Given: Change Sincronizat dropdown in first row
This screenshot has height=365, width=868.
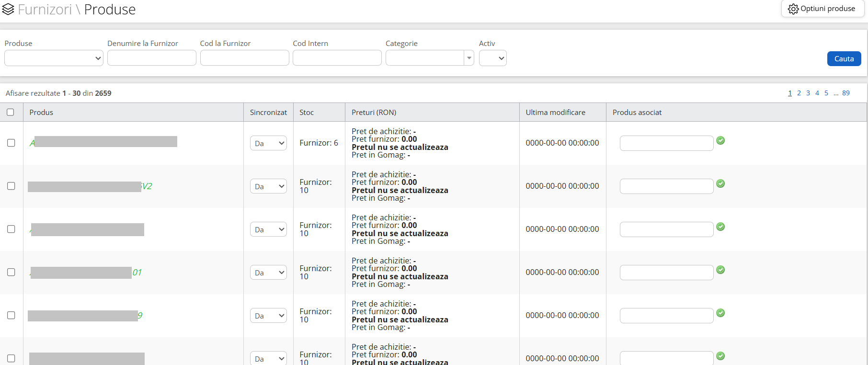Looking at the screenshot, I should [x=268, y=143].
